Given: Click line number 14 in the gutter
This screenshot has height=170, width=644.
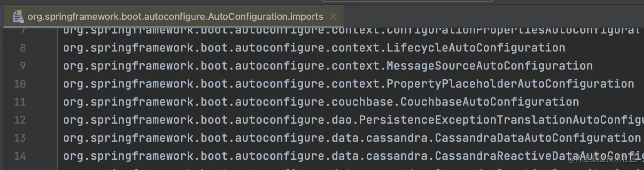Looking at the screenshot, I should pos(20,156).
